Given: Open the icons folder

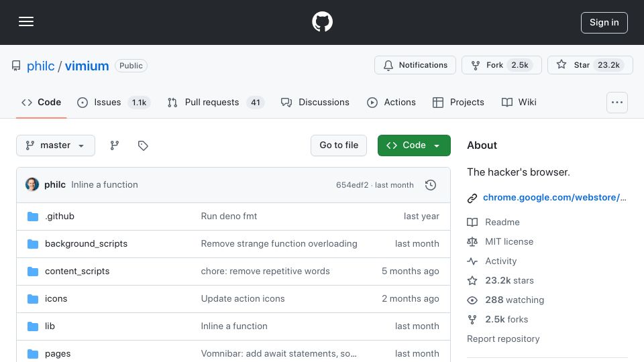Looking at the screenshot, I should 56,299.
